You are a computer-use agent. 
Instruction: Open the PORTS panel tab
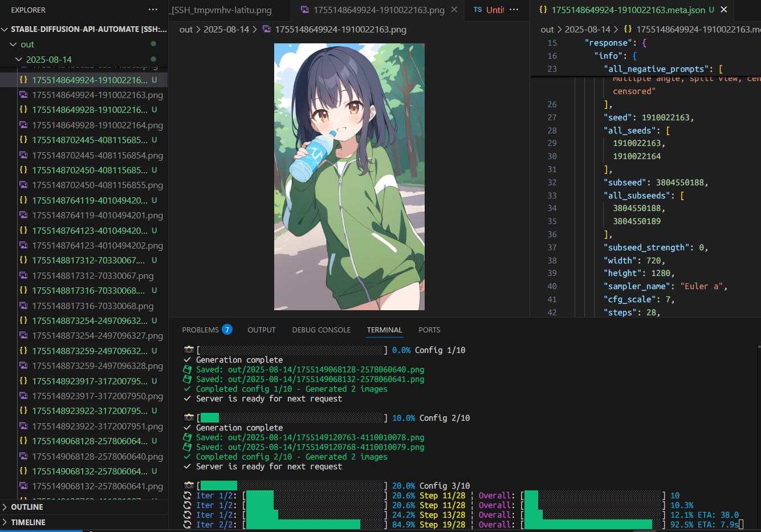point(429,330)
